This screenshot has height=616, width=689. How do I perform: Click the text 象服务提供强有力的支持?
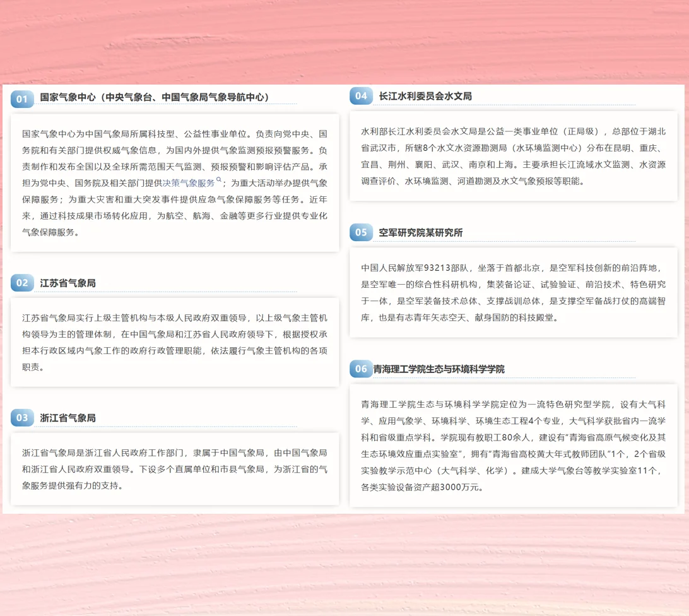[x=70, y=486]
